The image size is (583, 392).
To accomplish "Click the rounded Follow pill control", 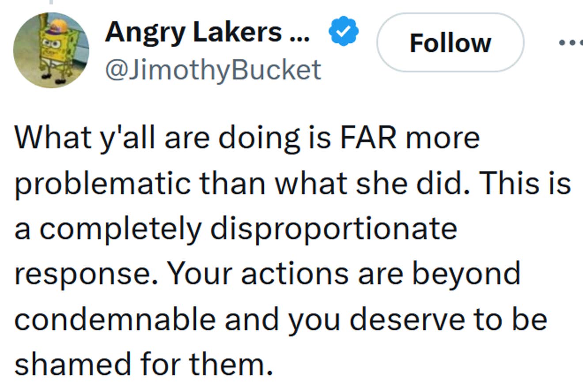I will pos(450,42).
